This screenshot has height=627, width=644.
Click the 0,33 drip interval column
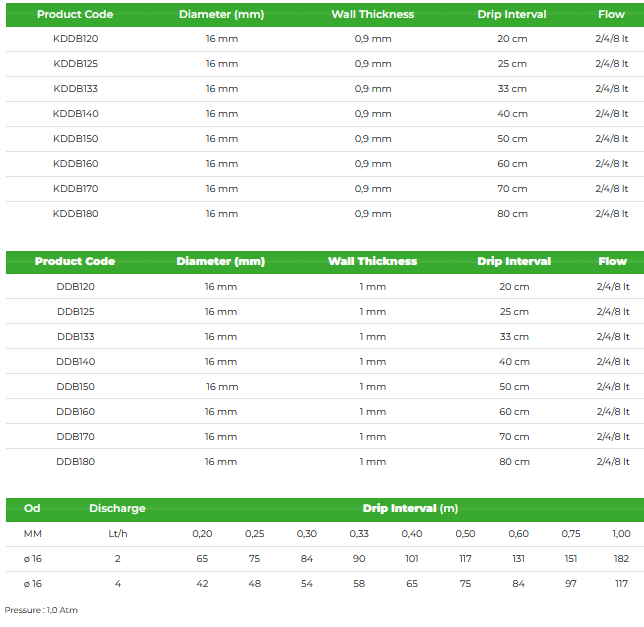pos(359,534)
